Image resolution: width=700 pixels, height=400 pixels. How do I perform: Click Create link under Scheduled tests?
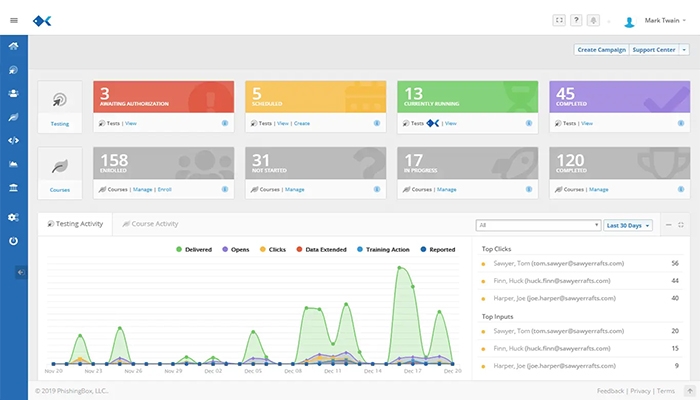click(302, 123)
